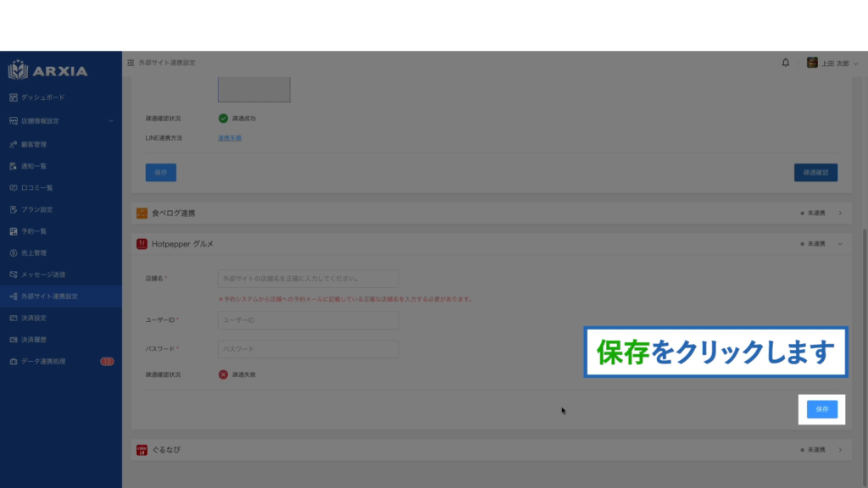Click the 食べログ連携 logo icon
This screenshot has height=488, width=868.
point(142,213)
